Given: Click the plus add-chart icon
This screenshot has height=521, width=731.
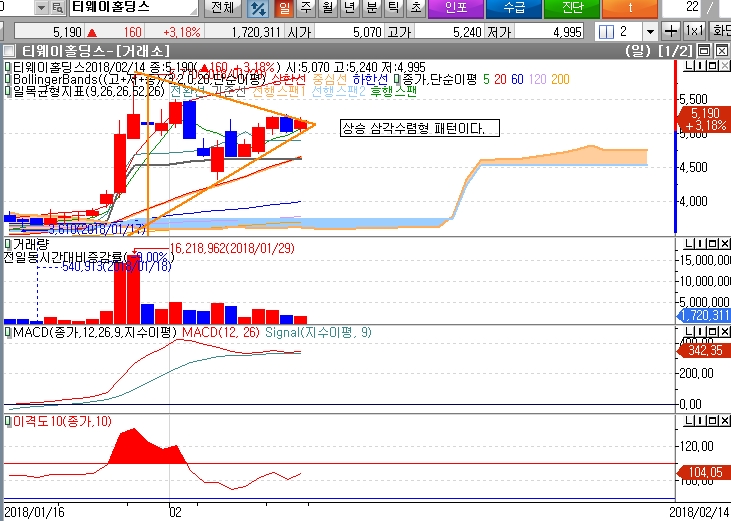Looking at the screenshot, I should point(671,32).
